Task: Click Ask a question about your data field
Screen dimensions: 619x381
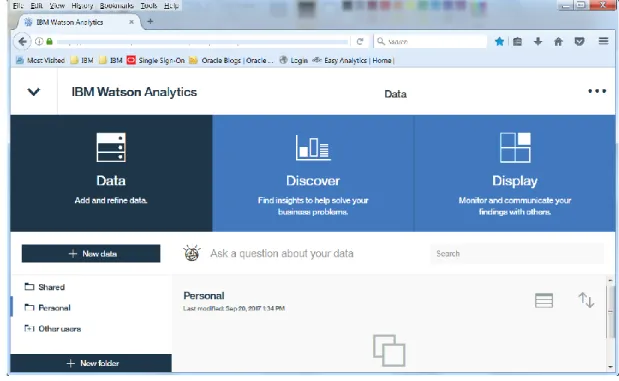Action: tap(281, 253)
